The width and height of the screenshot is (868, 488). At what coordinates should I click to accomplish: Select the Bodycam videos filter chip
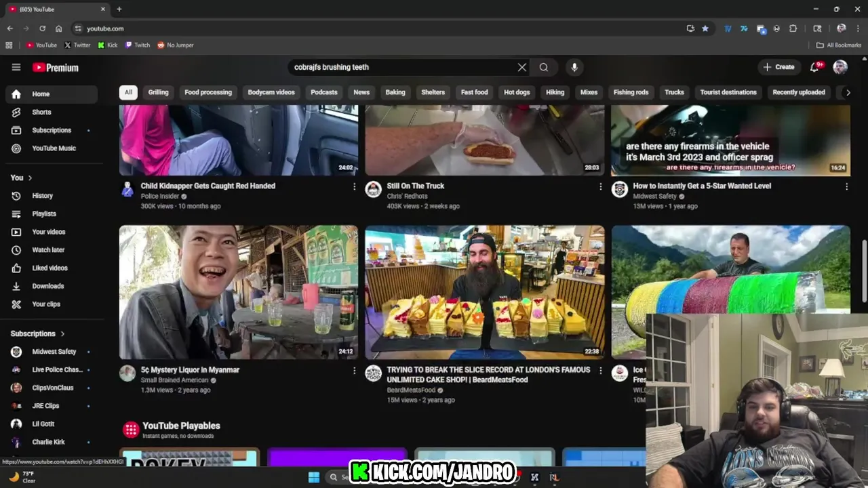[x=271, y=92]
